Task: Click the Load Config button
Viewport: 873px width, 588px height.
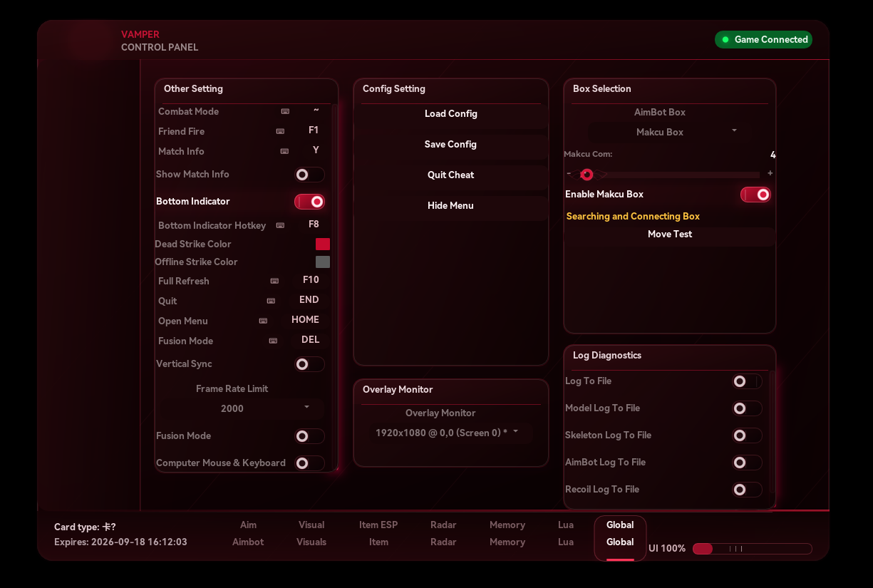Action: pos(451,114)
